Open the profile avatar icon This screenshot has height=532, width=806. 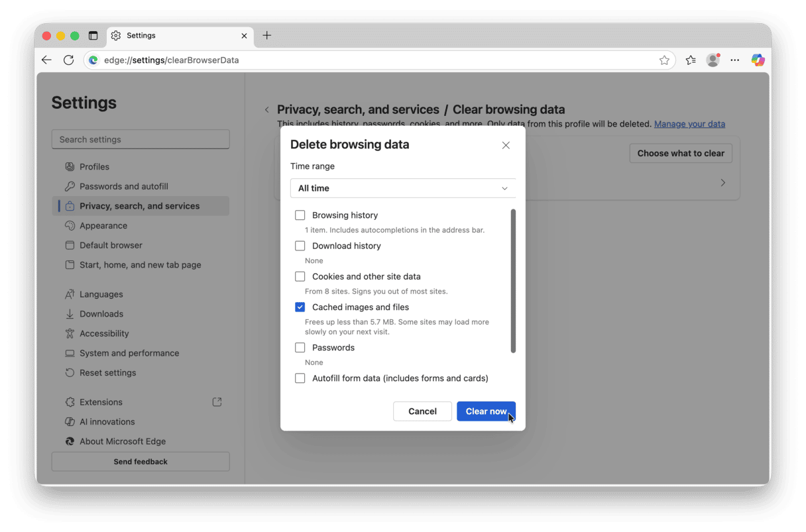pos(713,60)
